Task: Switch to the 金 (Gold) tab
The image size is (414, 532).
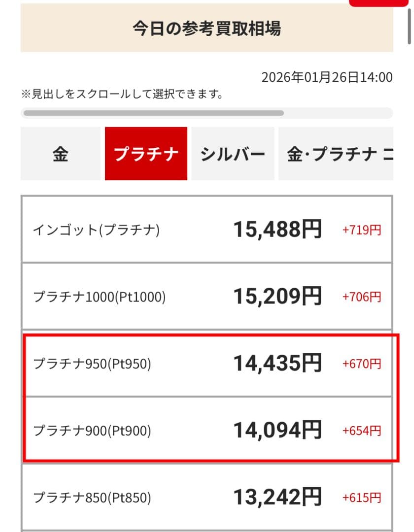Action: (x=60, y=154)
